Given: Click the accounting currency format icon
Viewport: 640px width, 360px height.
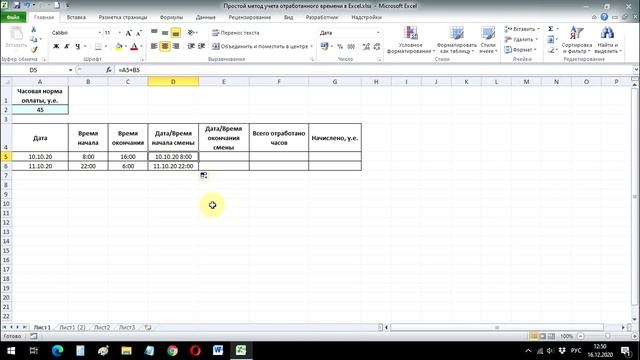Looking at the screenshot, I should click(324, 46).
